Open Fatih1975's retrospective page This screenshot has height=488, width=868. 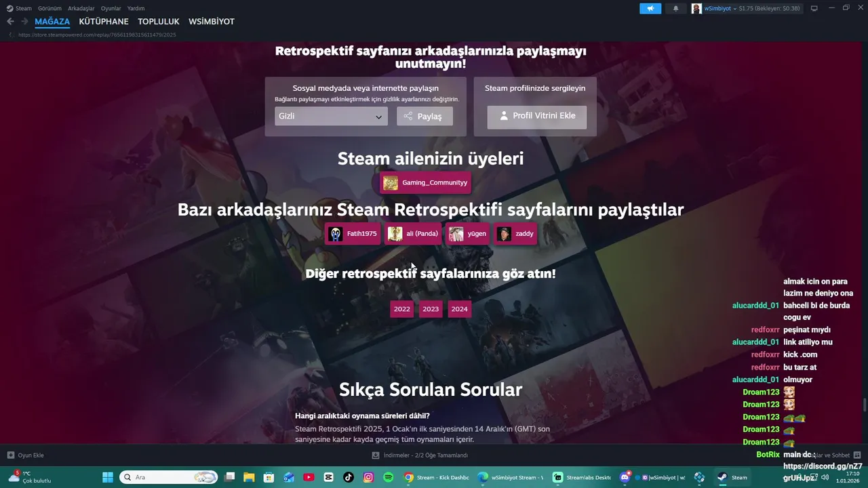click(x=353, y=234)
